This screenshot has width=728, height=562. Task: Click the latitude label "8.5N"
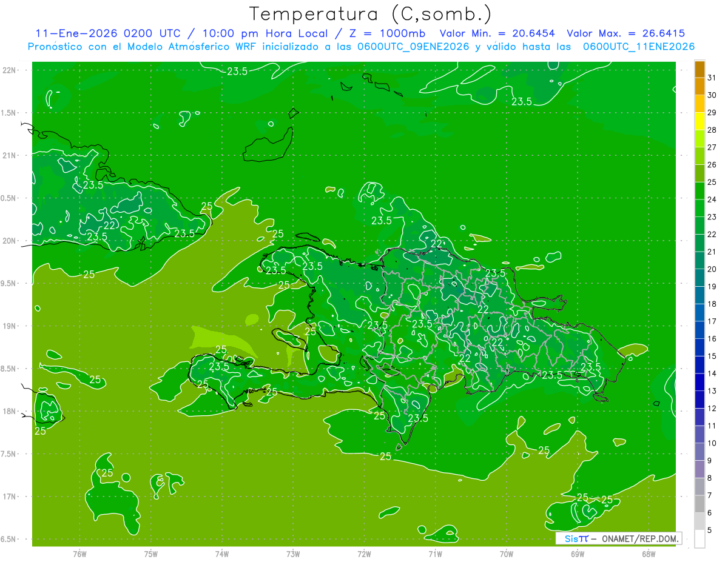(9, 369)
